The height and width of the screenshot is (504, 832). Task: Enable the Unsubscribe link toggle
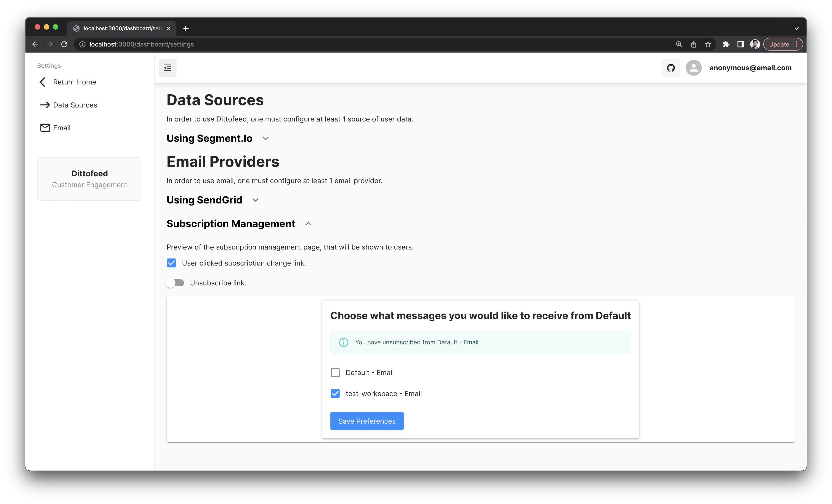click(x=175, y=283)
